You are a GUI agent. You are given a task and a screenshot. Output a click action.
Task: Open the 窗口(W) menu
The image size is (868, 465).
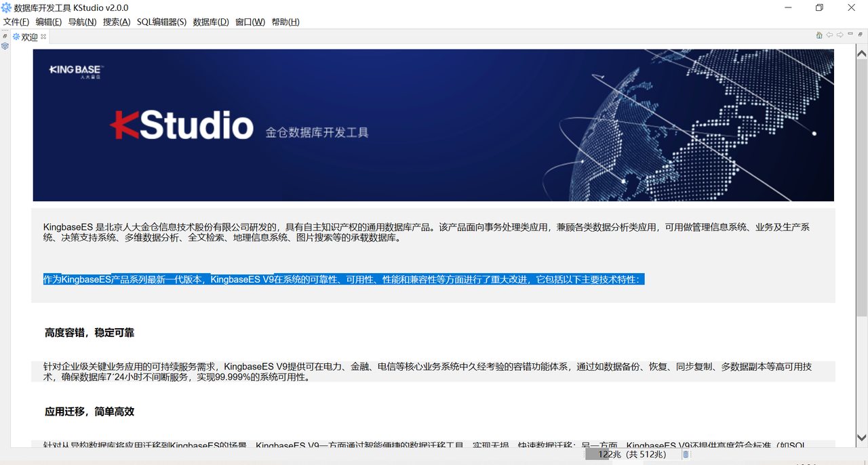coord(250,22)
